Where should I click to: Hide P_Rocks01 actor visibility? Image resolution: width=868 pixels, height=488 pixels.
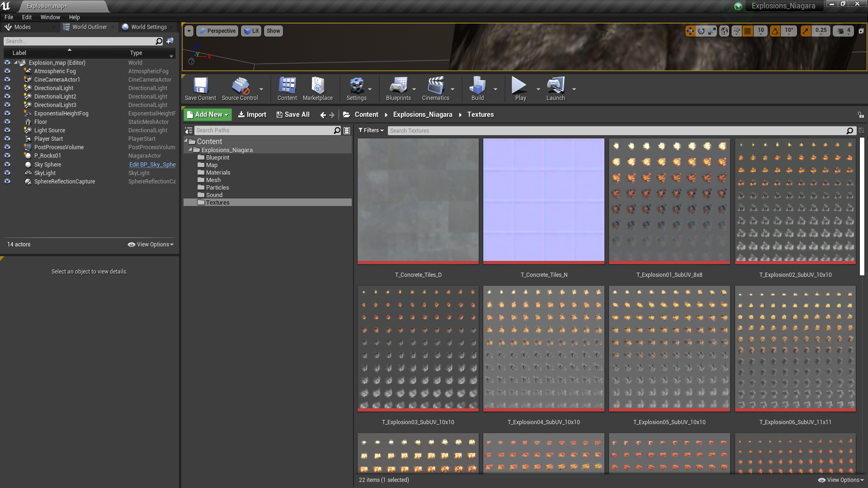pos(7,155)
